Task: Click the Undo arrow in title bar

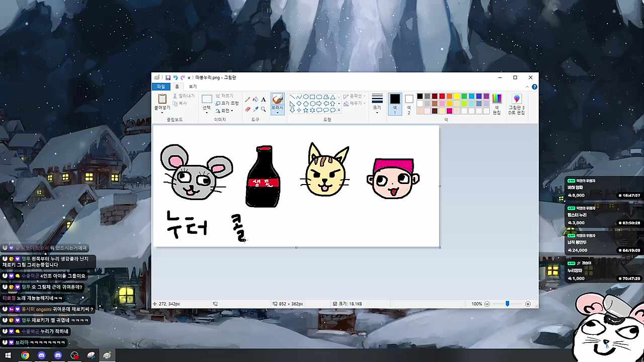Action: tap(175, 77)
